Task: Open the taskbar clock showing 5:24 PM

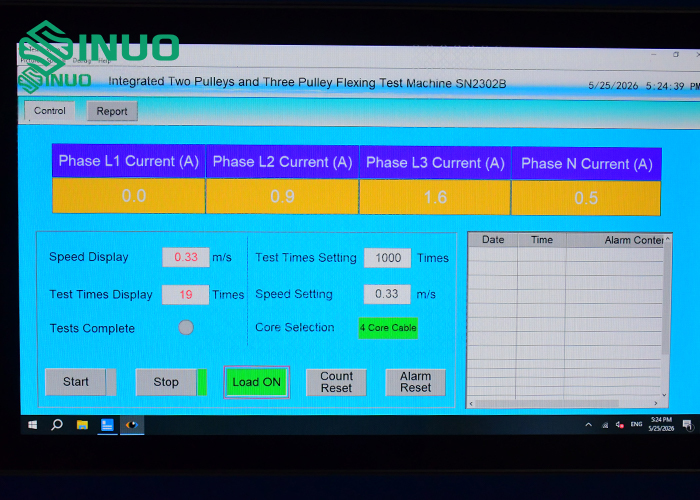Action: click(661, 424)
